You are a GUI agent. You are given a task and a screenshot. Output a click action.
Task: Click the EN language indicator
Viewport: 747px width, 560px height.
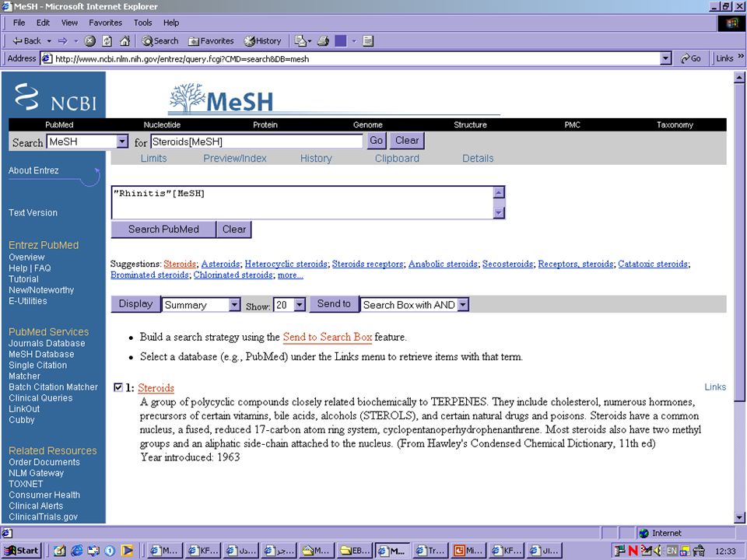(672, 551)
